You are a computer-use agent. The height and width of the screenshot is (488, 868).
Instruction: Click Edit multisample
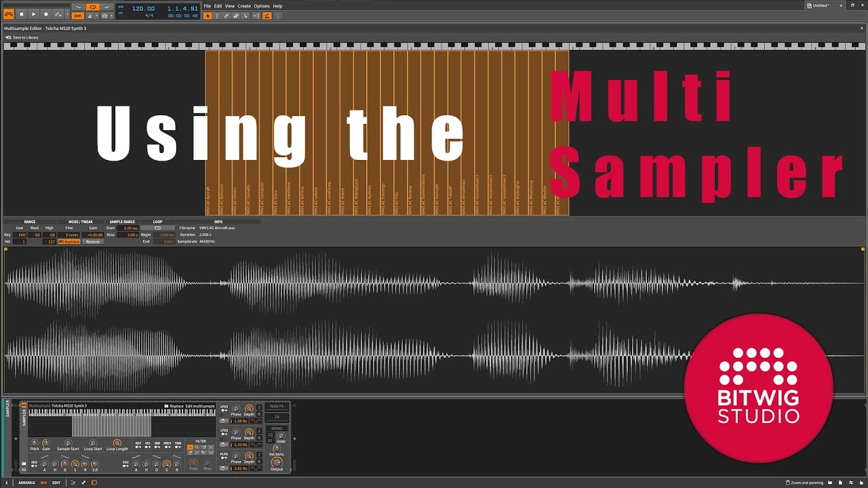click(200, 406)
